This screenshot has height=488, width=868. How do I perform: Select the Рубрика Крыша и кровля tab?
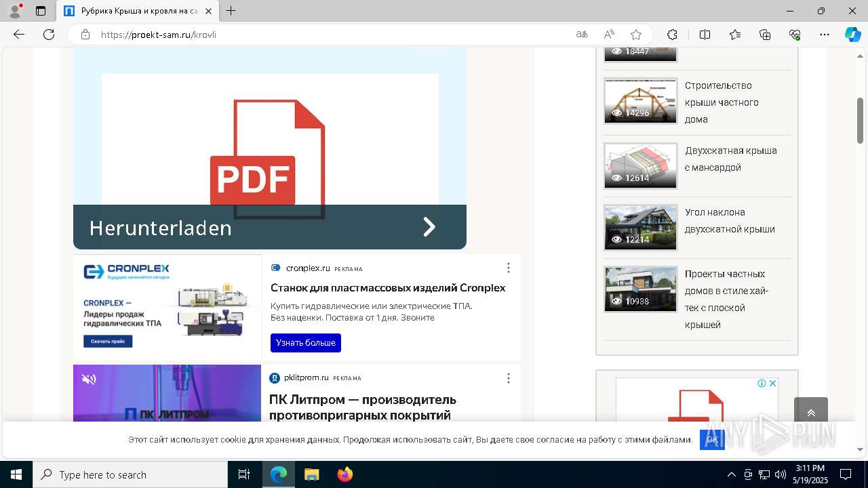click(x=138, y=11)
